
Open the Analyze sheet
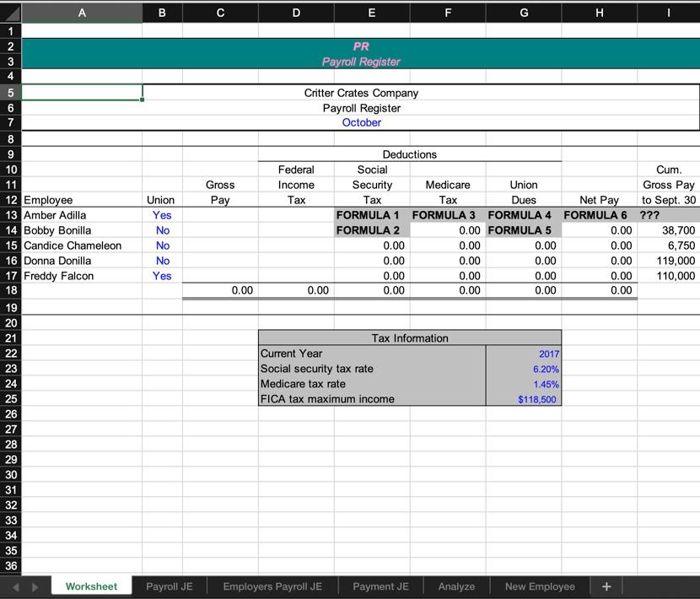(x=456, y=586)
